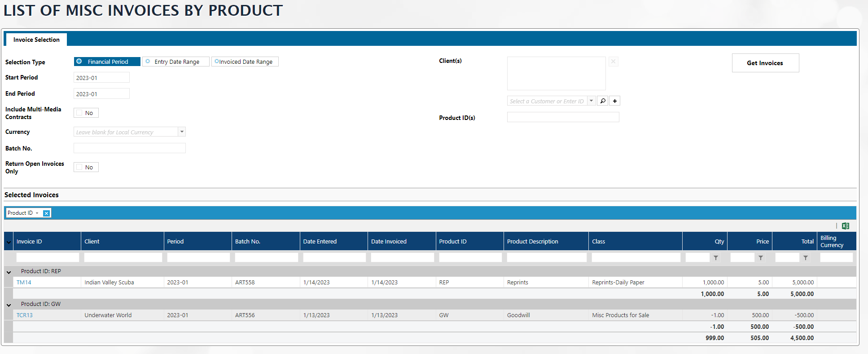Image resolution: width=868 pixels, height=354 pixels.
Task: Collapse the Product ID: REP group
Action: pyautogui.click(x=9, y=272)
